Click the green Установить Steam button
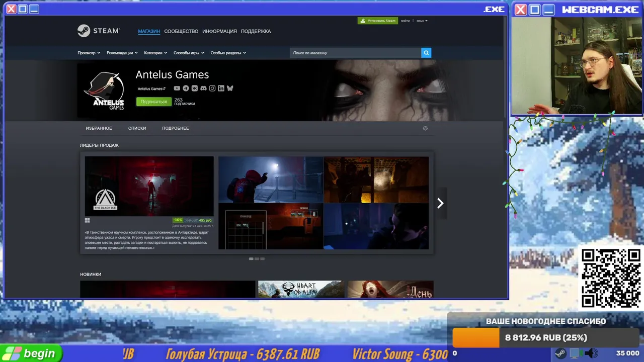 pos(378,21)
